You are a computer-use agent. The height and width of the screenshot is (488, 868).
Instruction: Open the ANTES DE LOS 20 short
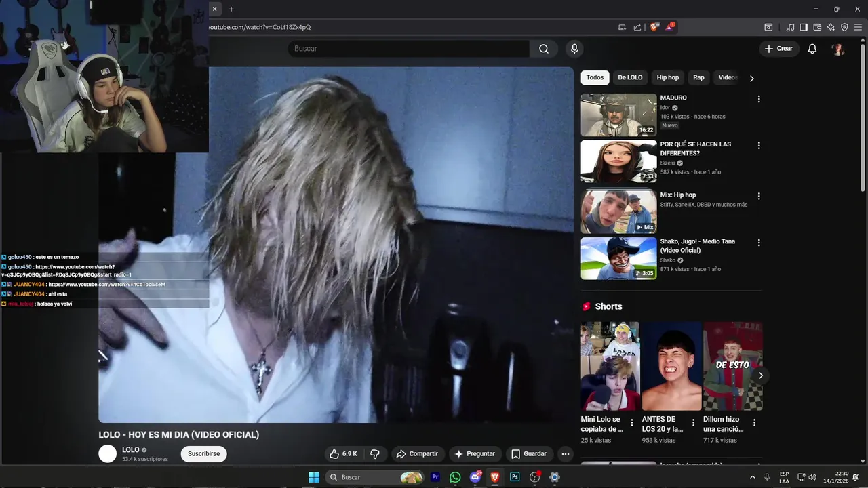pos(671,366)
